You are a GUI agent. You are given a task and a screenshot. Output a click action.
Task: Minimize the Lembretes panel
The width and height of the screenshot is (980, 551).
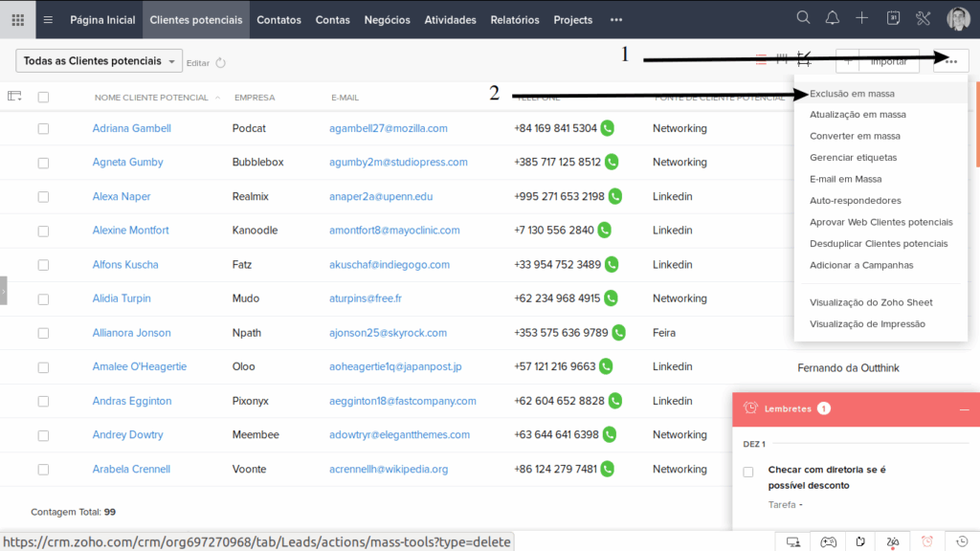(965, 409)
